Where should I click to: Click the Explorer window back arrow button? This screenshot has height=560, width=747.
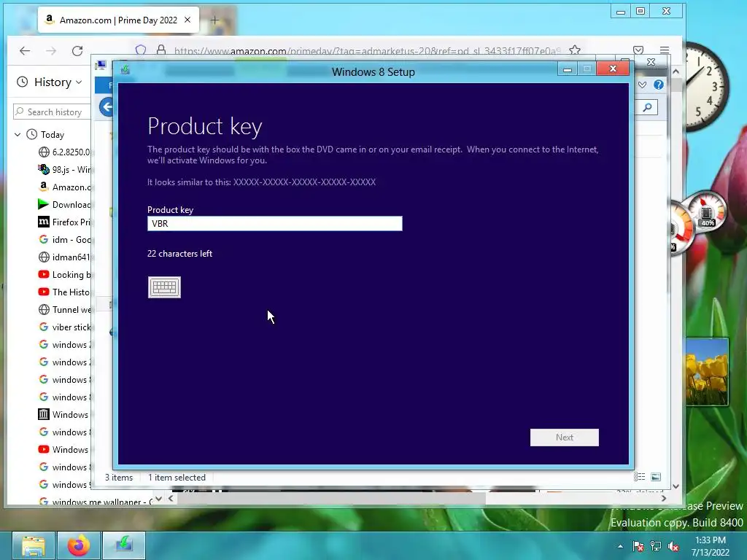pyautogui.click(x=107, y=106)
